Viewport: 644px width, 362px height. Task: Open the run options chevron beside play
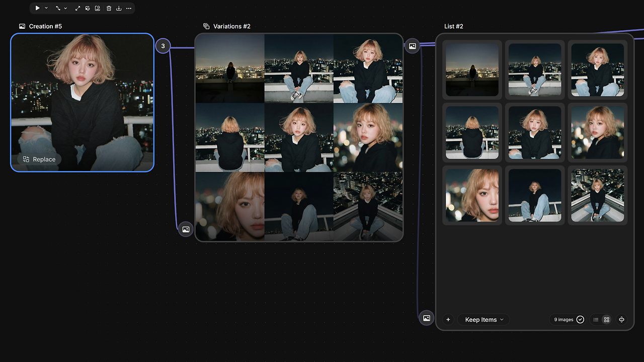pyautogui.click(x=46, y=8)
